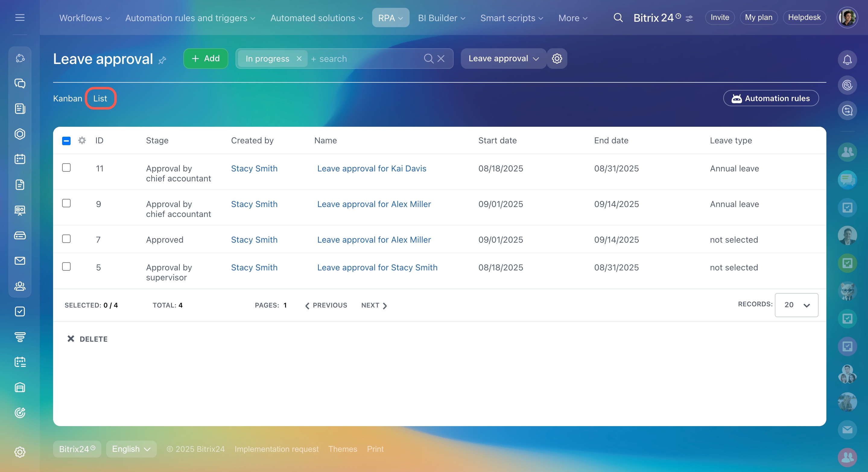Click the notifications bell icon
The image size is (868, 472).
847,60
